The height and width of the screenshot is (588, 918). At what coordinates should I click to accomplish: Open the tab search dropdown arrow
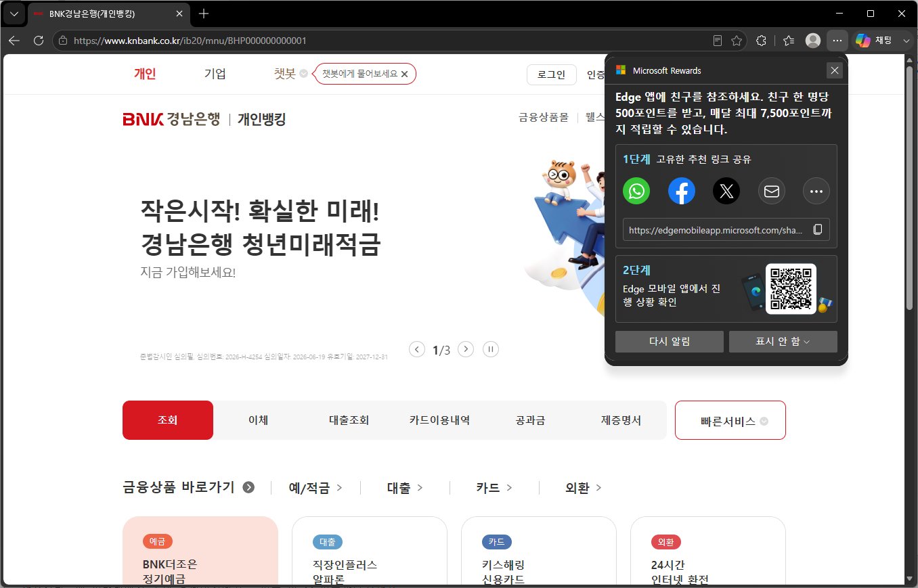pyautogui.click(x=14, y=14)
